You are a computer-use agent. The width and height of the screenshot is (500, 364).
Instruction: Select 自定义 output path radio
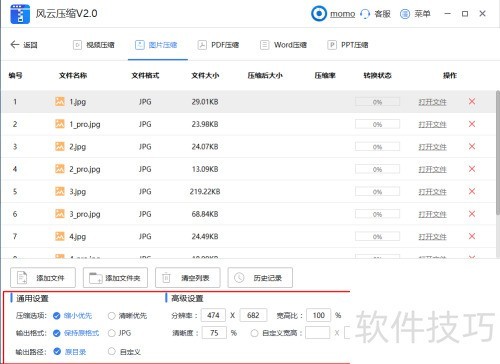[111, 351]
